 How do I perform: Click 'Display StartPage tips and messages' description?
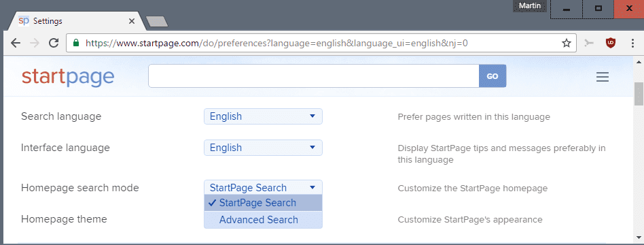(502, 154)
